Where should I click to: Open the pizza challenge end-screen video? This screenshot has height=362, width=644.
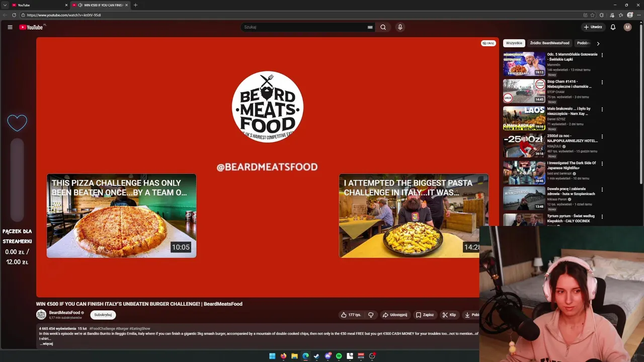(x=121, y=216)
